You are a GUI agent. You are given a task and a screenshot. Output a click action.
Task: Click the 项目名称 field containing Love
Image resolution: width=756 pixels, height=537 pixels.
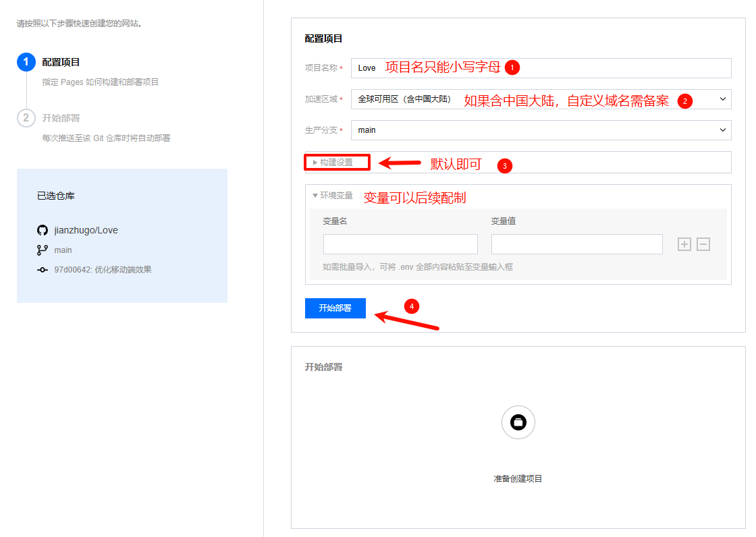click(541, 68)
